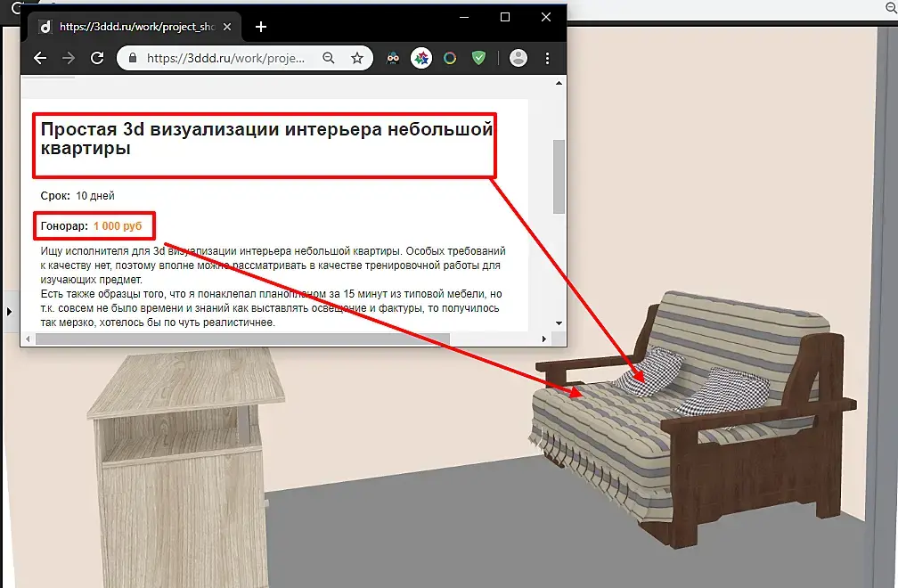Click the project title heading text
The image size is (898, 588).
[x=266, y=139]
